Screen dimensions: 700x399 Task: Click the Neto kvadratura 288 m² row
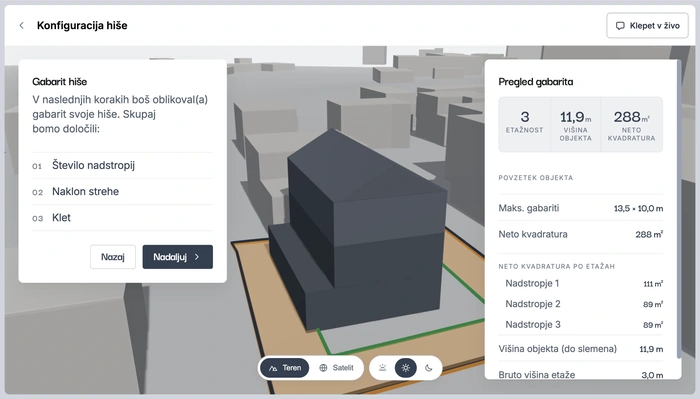[x=580, y=234]
